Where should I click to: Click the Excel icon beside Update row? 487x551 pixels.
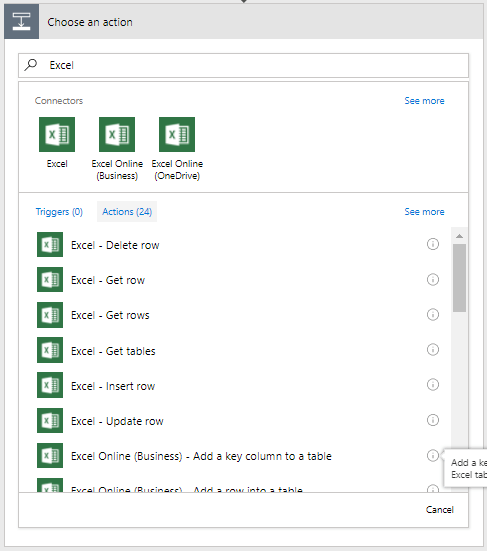pyautogui.click(x=50, y=420)
